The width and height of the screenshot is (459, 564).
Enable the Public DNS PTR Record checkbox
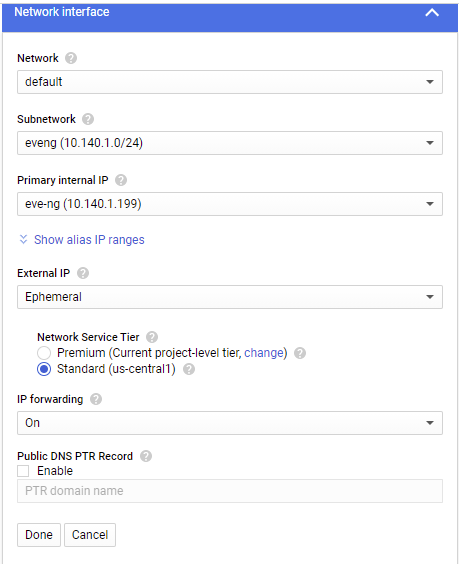click(23, 471)
